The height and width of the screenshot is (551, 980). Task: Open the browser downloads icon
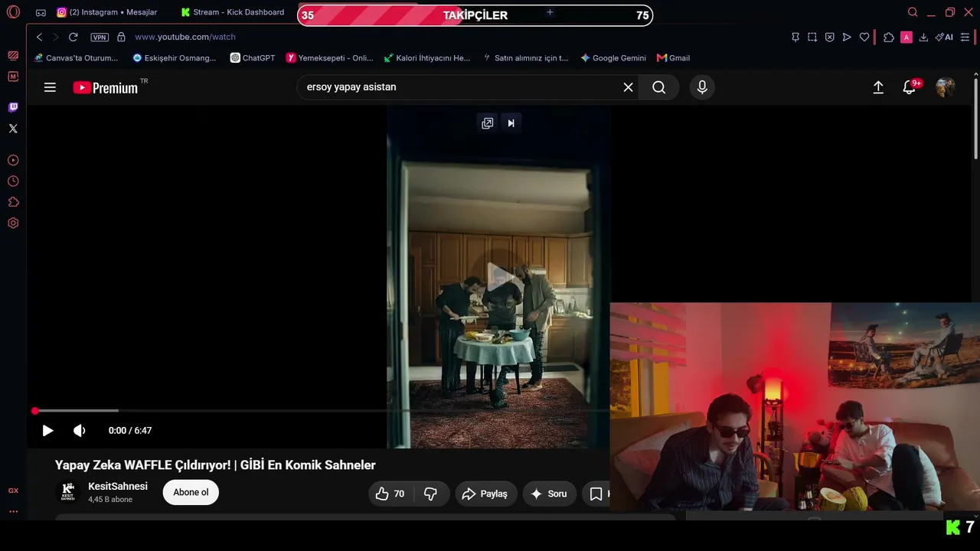coord(923,37)
